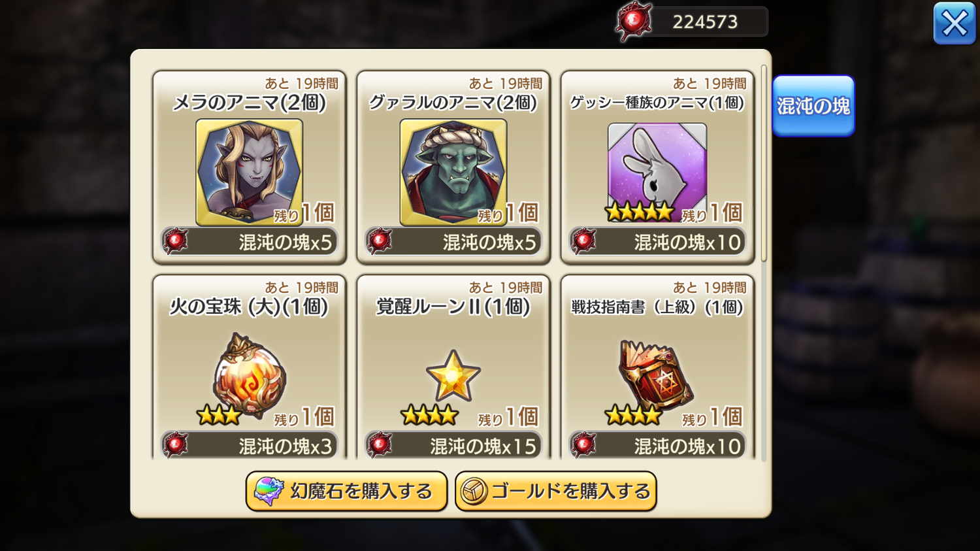Purchase ゲッシー種族のアニマ for 混沌の塊x10

657,242
